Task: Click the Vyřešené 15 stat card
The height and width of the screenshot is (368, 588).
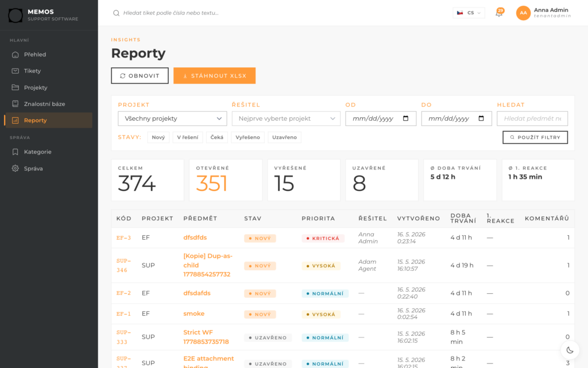Action: tap(304, 180)
